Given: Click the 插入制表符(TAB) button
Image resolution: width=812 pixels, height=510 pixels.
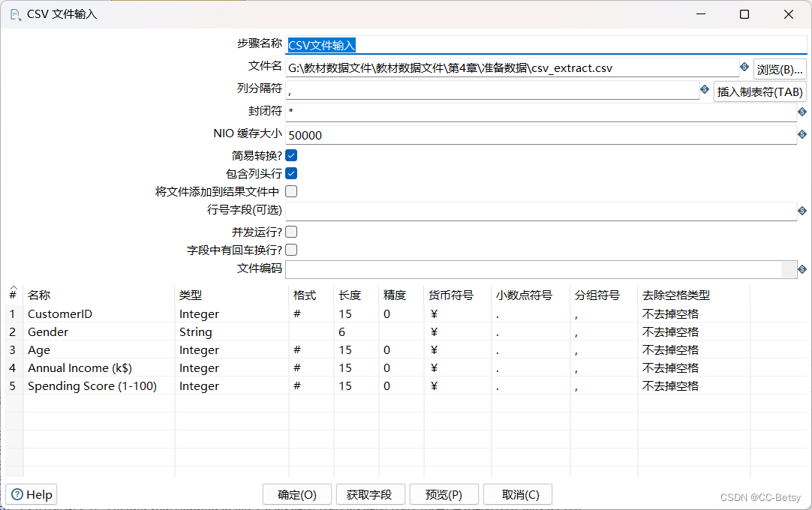Looking at the screenshot, I should pos(760,90).
